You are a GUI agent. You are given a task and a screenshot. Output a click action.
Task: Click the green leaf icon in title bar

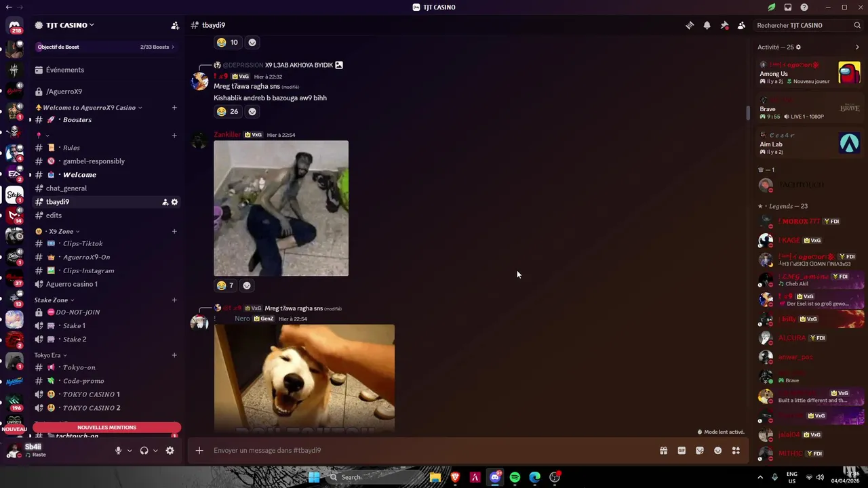(x=772, y=7)
